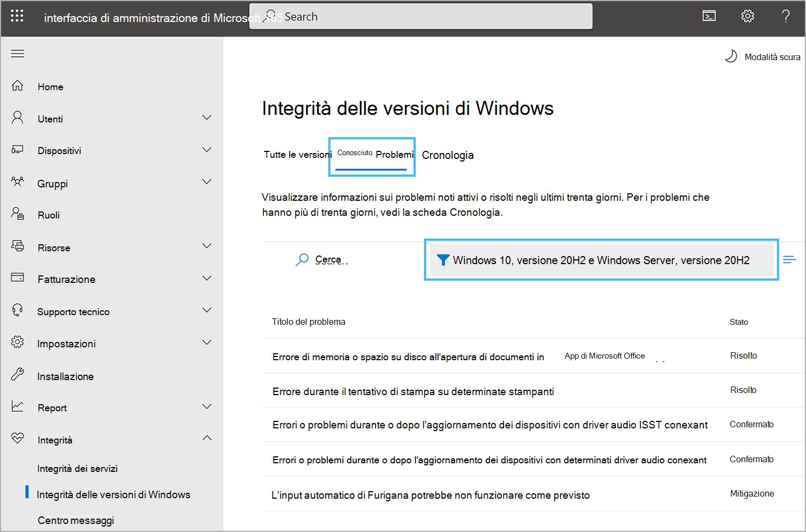The height and width of the screenshot is (532, 806).
Task: Click the Impostazioni gear icon in sidebar
Action: [x=18, y=342]
